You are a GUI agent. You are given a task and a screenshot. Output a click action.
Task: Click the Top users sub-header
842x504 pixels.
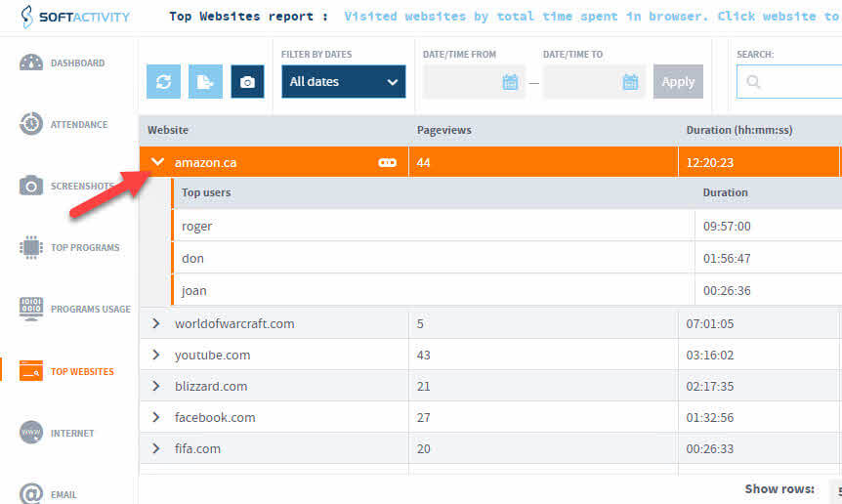[206, 192]
